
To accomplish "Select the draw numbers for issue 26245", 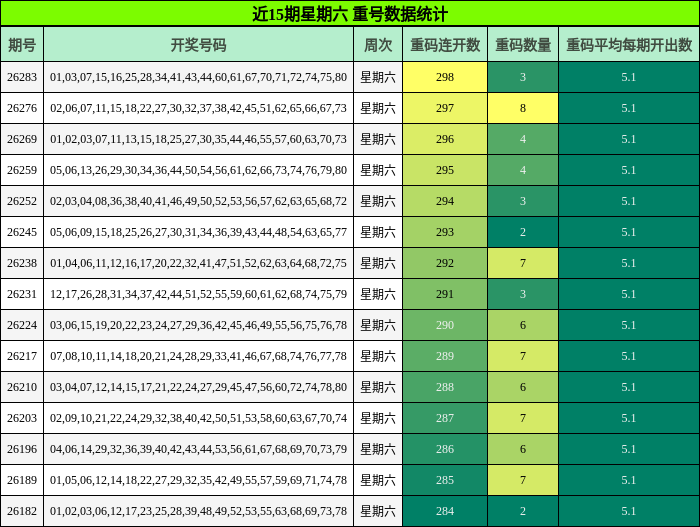I will pos(199,232).
